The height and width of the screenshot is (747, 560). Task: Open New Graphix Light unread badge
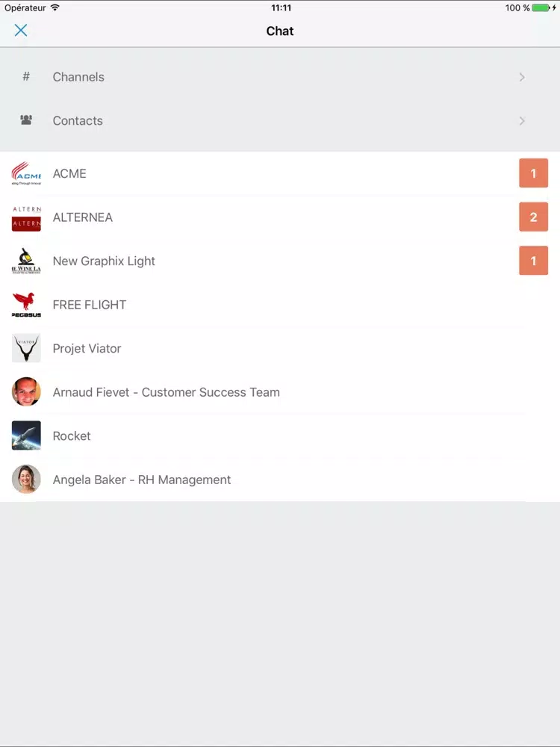click(533, 261)
